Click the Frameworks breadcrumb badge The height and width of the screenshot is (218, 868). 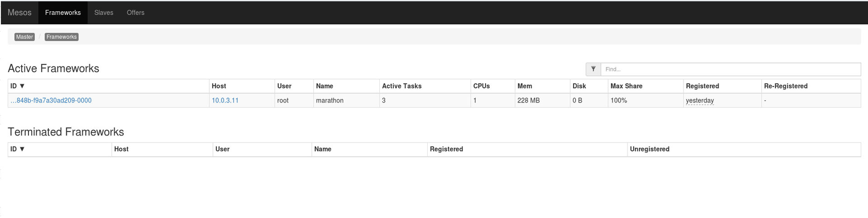(61, 37)
